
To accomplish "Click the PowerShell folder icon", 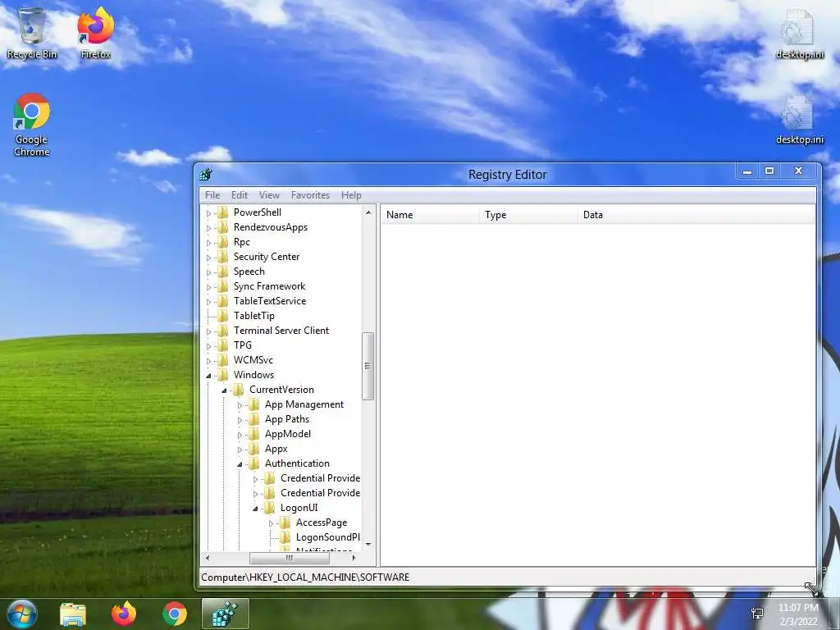I will tap(223, 212).
